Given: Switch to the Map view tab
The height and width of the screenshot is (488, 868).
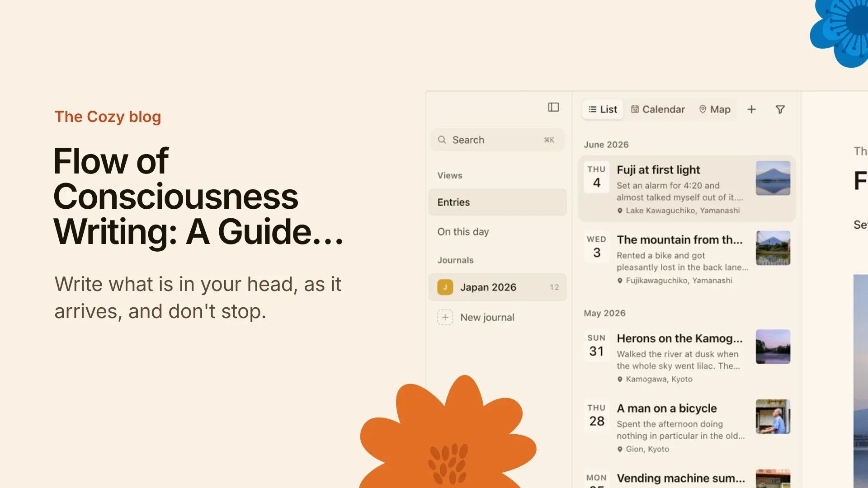Looking at the screenshot, I should tap(715, 109).
